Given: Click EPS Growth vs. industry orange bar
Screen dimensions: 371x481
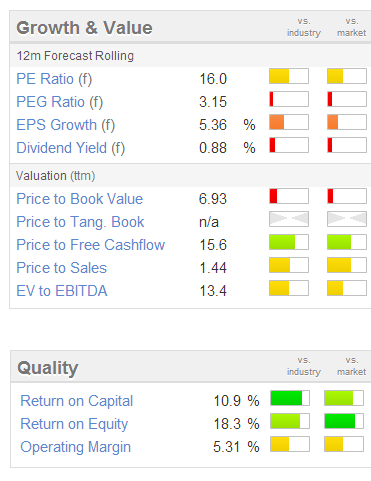Looking at the screenshot, I should click(289, 122).
